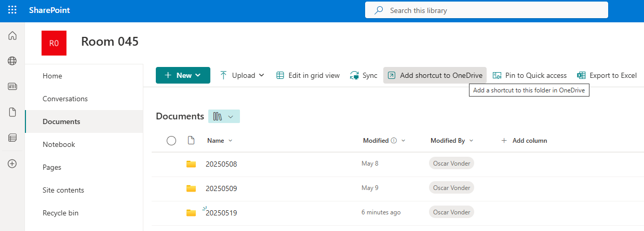Screen dimensions: 644x231
Task: Click the folder icon for 20250508
Action: point(191,164)
